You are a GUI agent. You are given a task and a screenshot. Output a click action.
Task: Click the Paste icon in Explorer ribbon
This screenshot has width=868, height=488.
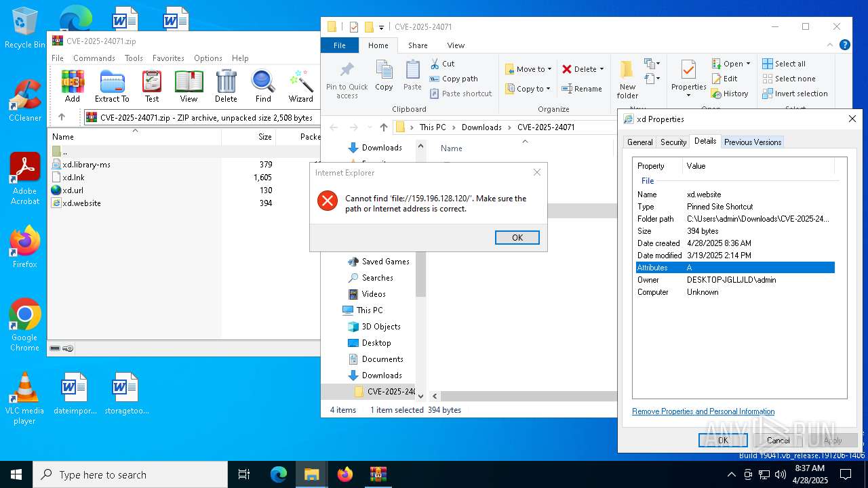pos(412,75)
